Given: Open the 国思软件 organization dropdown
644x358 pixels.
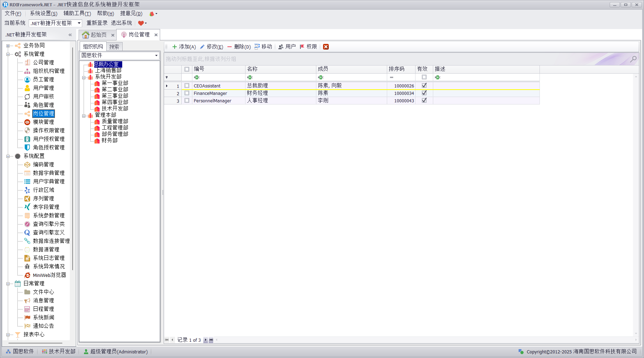Looking at the screenshot, I should click(x=156, y=56).
